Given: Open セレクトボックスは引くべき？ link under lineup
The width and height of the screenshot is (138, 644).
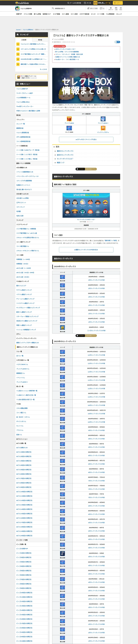Looking at the screenshot, I should pos(86,219).
